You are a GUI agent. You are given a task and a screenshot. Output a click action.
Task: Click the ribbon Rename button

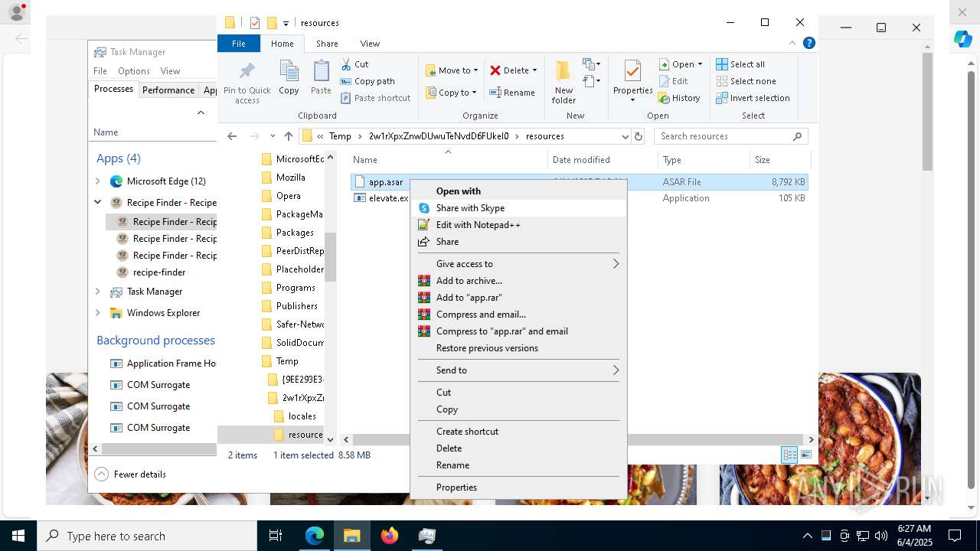tap(512, 93)
